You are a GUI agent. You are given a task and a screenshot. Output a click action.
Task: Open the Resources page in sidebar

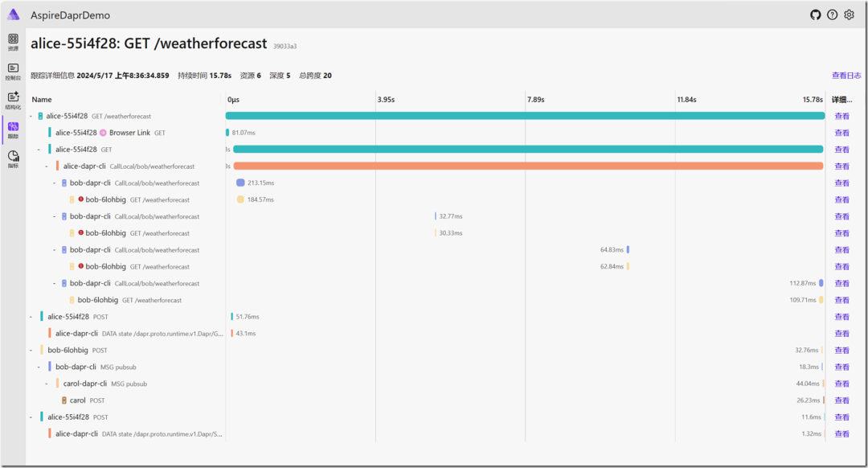[14, 42]
